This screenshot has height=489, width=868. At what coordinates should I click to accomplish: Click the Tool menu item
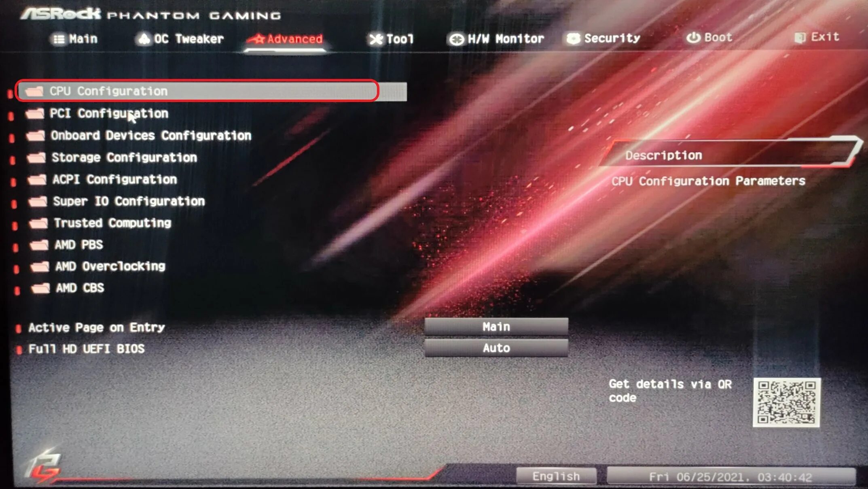394,39
